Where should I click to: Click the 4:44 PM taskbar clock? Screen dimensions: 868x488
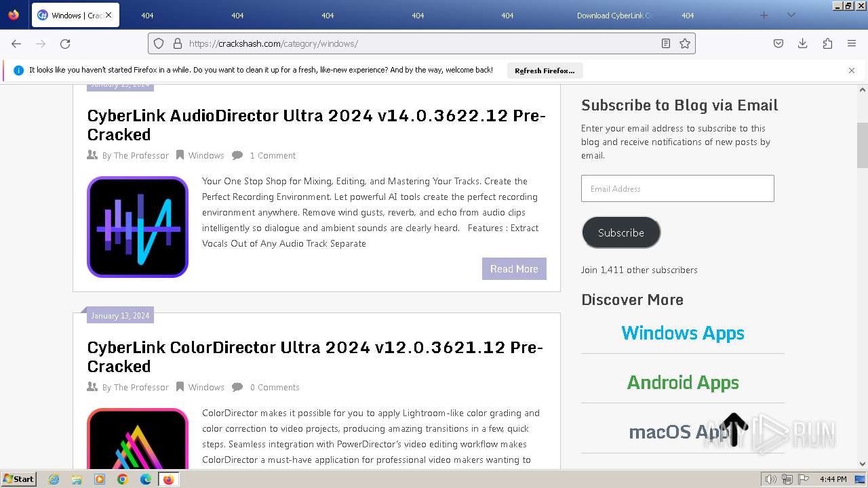[x=833, y=479]
